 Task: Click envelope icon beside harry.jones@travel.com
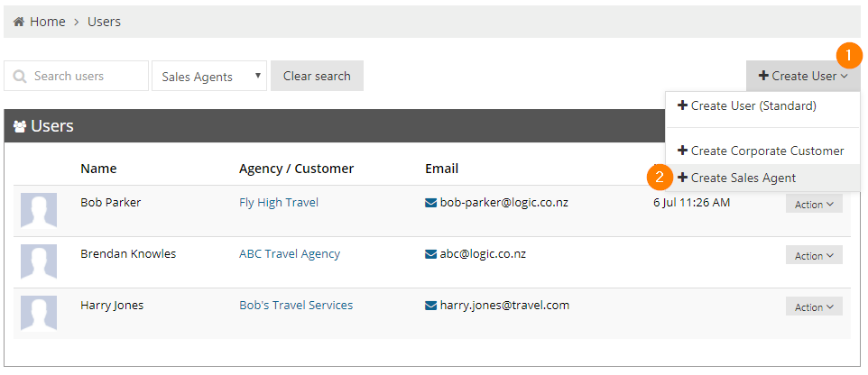tap(430, 306)
